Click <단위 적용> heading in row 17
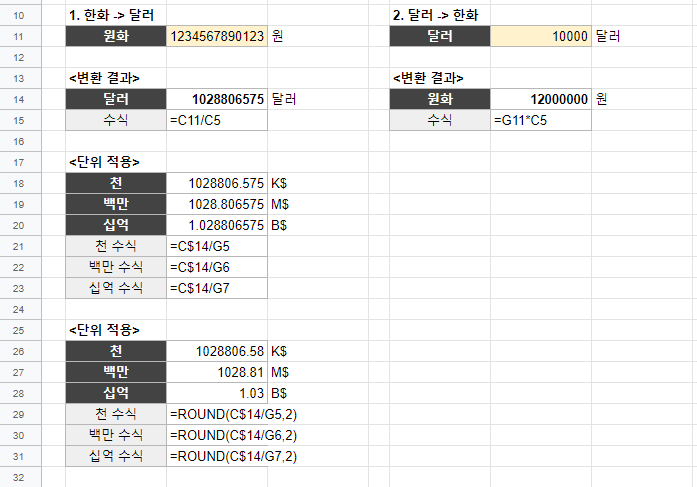 tap(104, 162)
